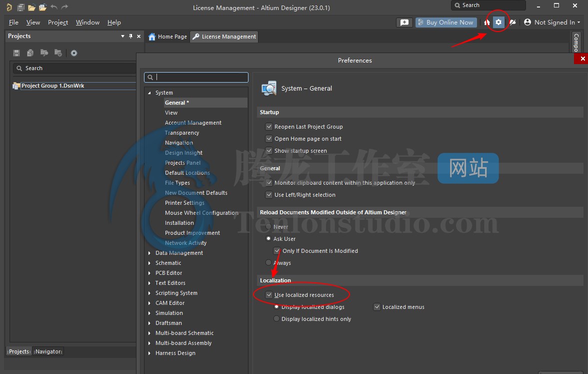Toggle Show startup screen checkbox
This screenshot has width=588, height=374.
[x=268, y=151]
